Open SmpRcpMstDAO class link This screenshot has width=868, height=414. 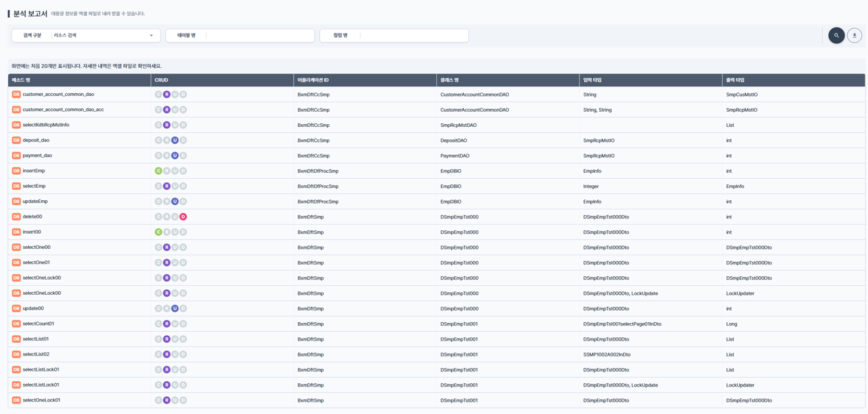pyautogui.click(x=458, y=125)
